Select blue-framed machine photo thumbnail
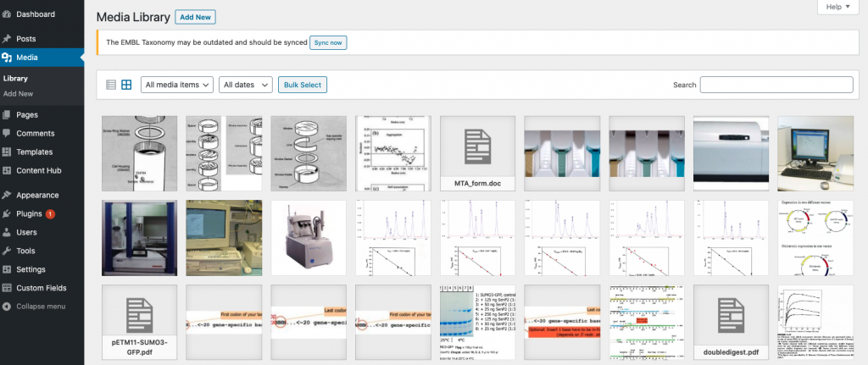 click(x=140, y=238)
